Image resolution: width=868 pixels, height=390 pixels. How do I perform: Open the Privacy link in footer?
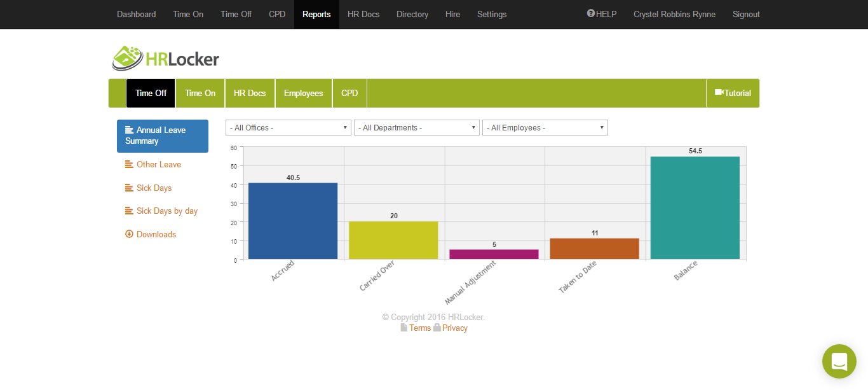[454, 328]
